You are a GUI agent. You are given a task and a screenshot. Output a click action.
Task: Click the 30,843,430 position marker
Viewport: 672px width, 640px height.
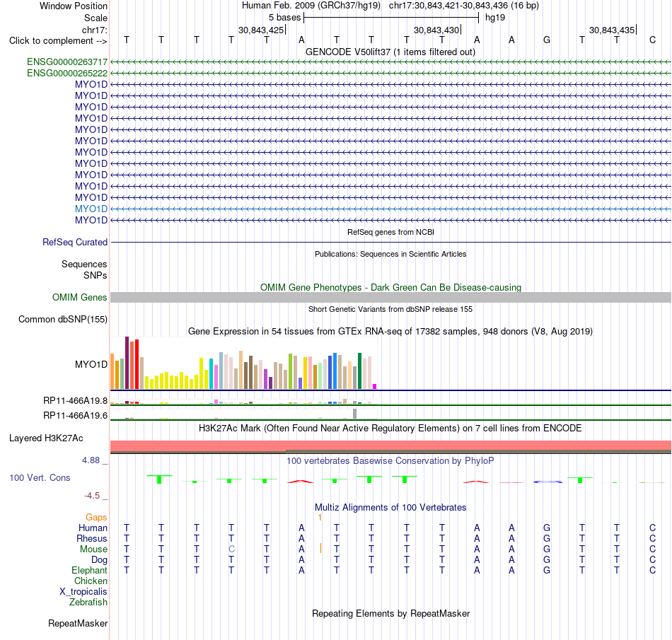[x=436, y=30]
